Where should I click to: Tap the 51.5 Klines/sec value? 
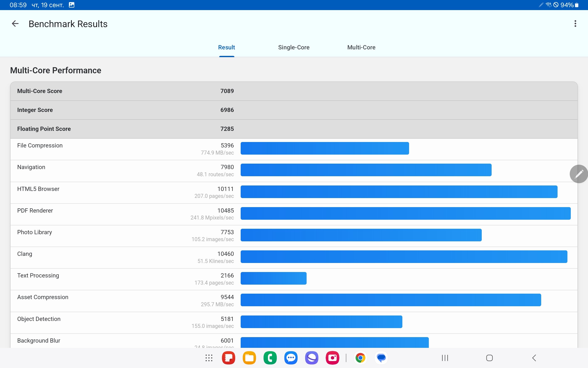(215, 261)
